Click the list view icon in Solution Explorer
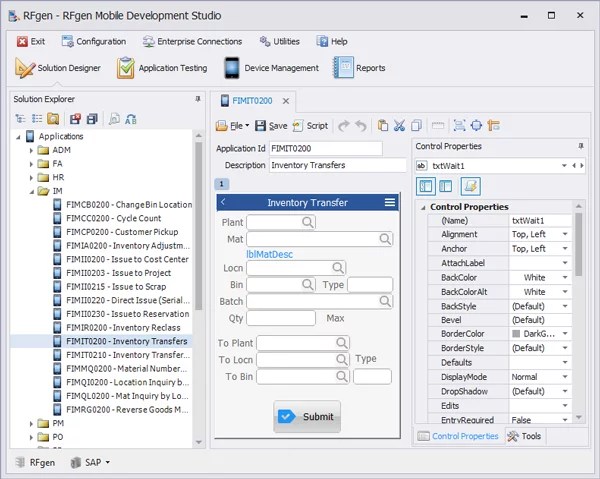Screen dimensions: 600x479 coord(37,119)
